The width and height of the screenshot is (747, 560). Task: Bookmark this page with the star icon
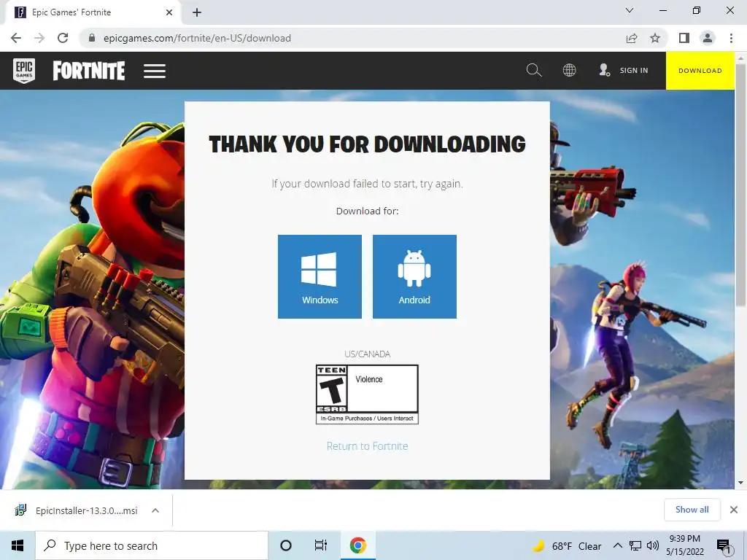pyautogui.click(x=655, y=38)
